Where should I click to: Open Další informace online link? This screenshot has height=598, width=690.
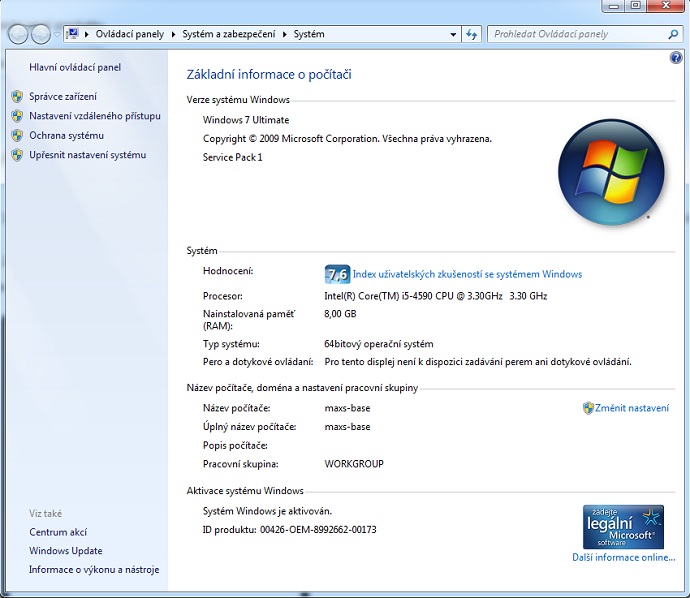coord(624,558)
